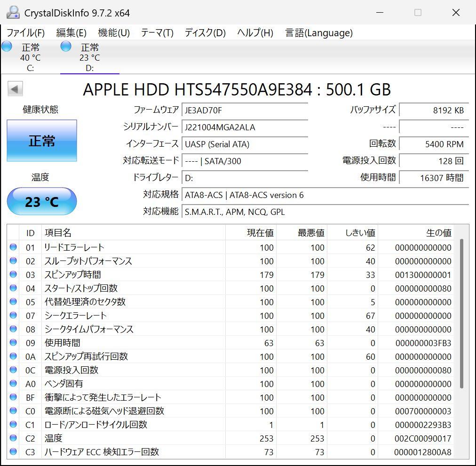Click status orb for 07 シークエラーレート
Image resolution: width=476 pixels, height=466 pixels.
pos(13,315)
